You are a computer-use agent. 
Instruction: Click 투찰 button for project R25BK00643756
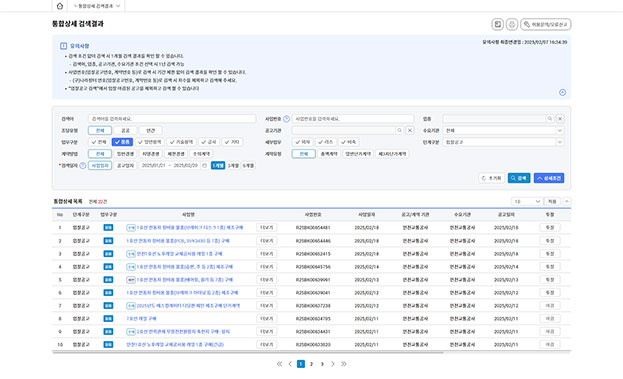click(550, 267)
